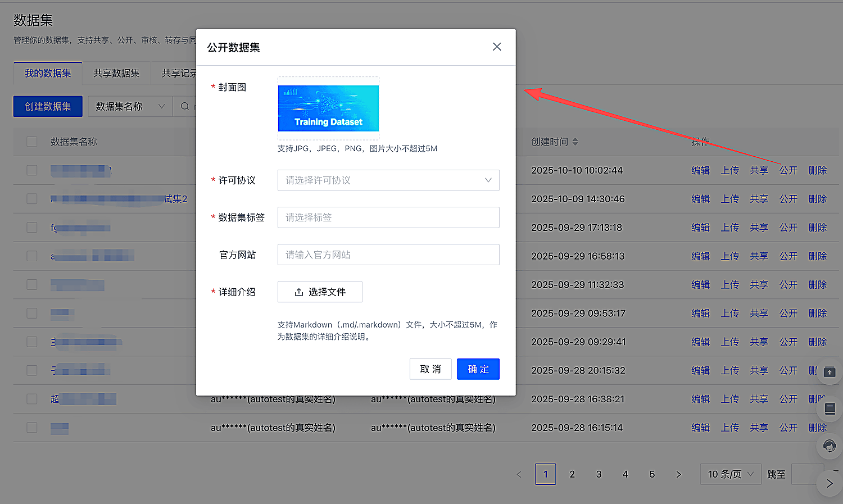Go to page 5 in pagination
Viewport: 843px width, 504px height.
pos(652,474)
